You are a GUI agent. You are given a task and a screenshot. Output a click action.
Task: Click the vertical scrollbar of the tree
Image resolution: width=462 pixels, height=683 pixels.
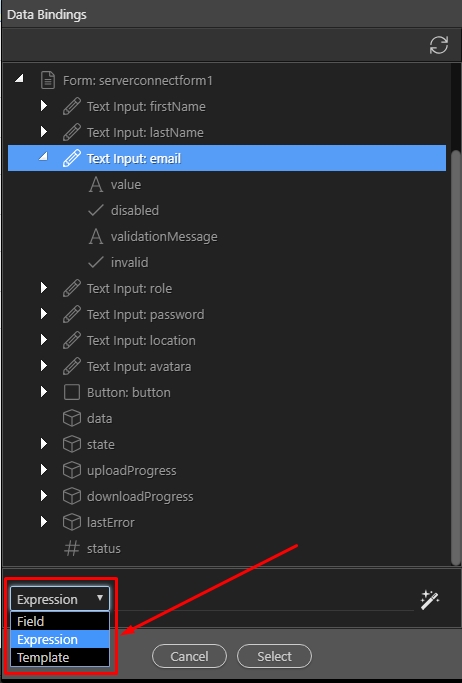(456, 357)
